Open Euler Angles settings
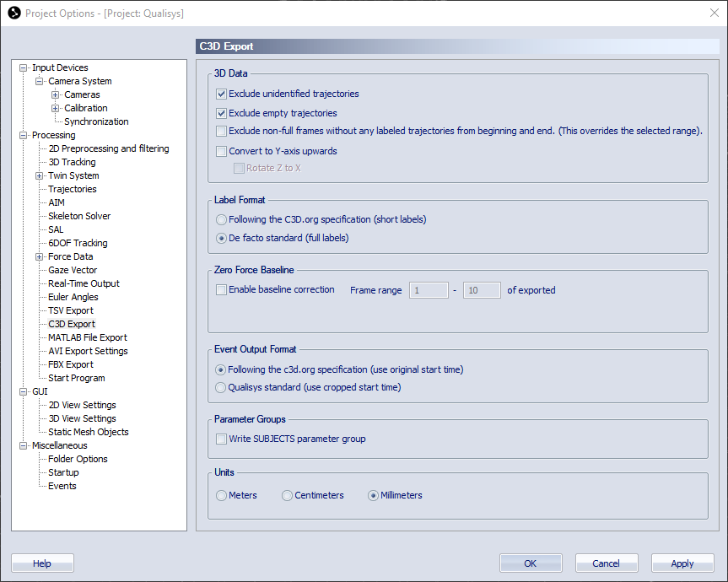Screen dimensions: 728x582 pos(73,297)
